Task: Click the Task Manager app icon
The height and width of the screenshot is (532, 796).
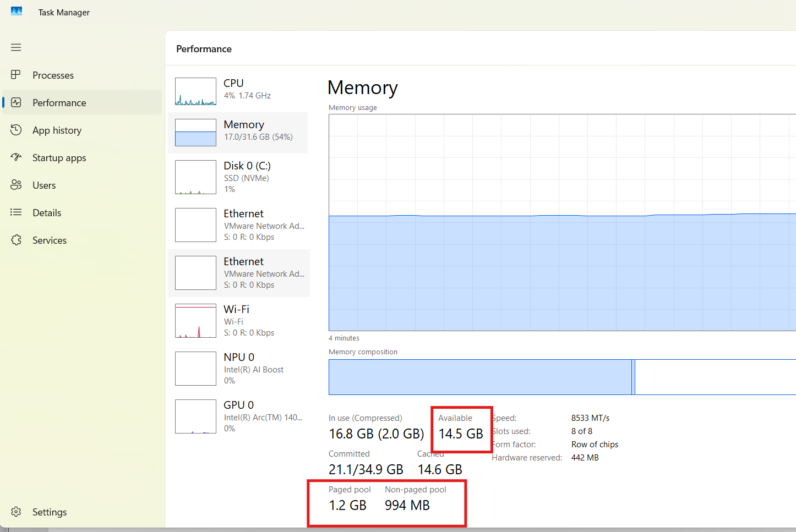Action: click(17, 11)
